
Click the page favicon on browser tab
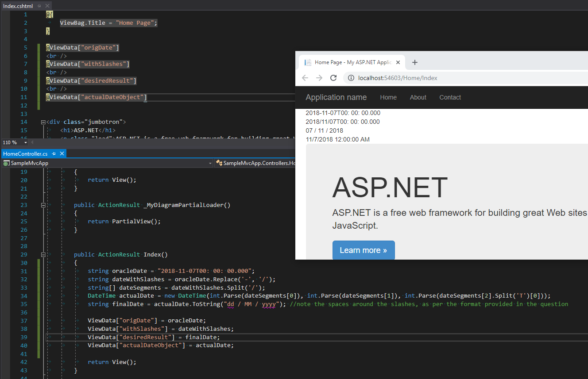coord(308,62)
